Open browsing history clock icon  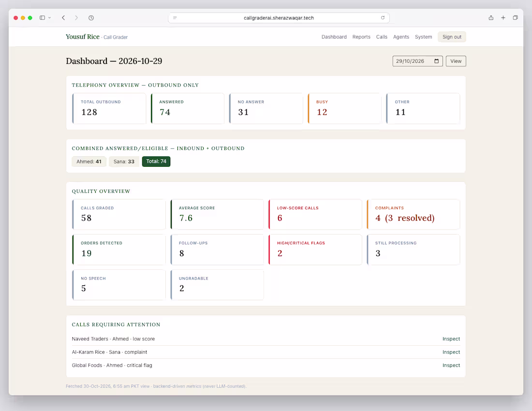(x=91, y=17)
